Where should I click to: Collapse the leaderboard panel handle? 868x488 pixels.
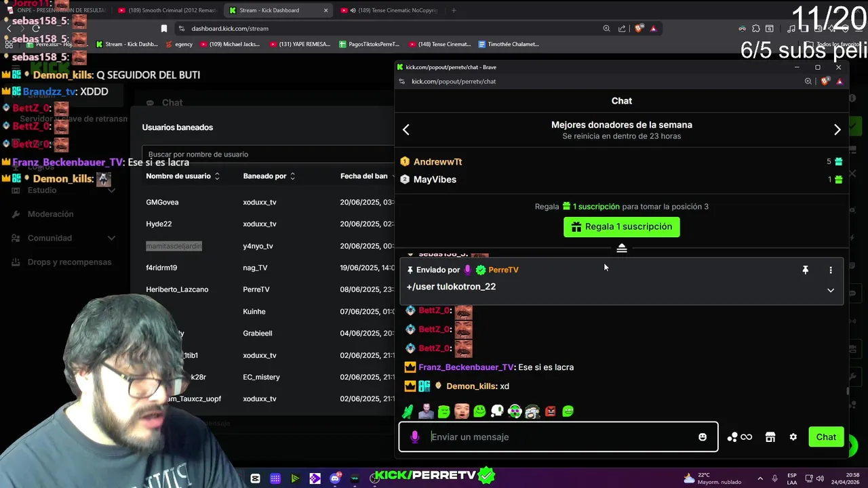(x=622, y=248)
